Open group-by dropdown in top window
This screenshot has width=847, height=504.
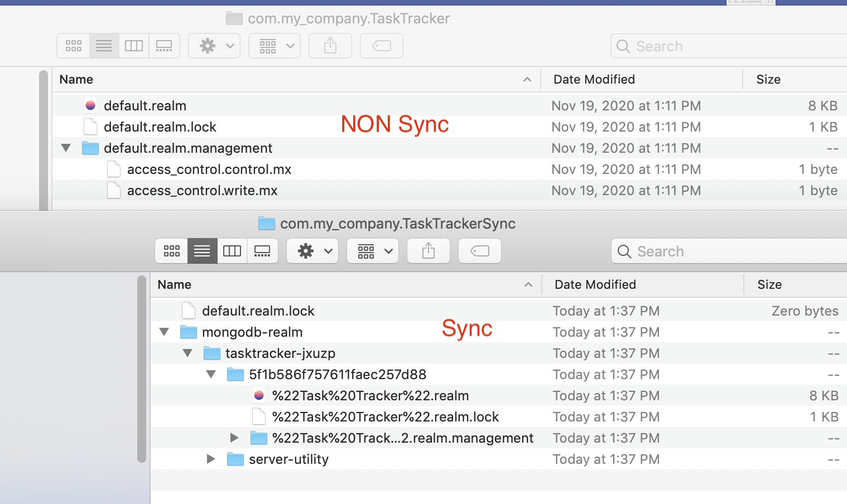(x=275, y=46)
